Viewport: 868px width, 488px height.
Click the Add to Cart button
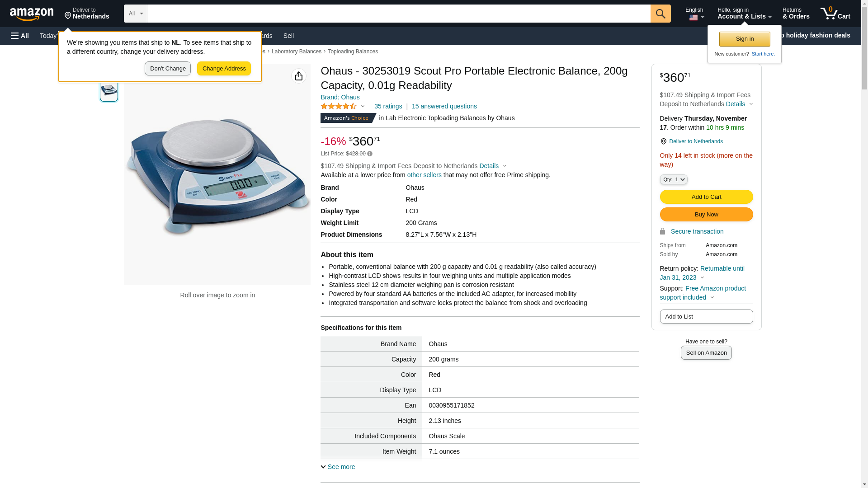[x=706, y=197]
